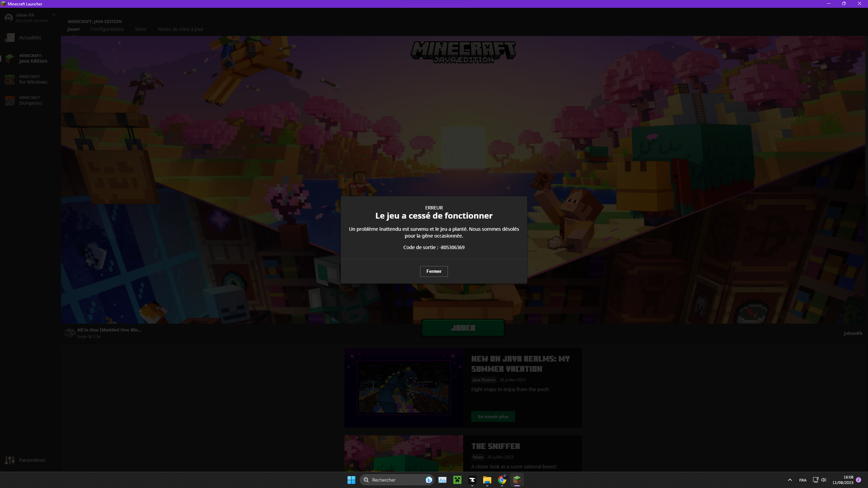The height and width of the screenshot is (488, 868).
Task: Open Notes de mise à jour tab
Action: coord(180,29)
